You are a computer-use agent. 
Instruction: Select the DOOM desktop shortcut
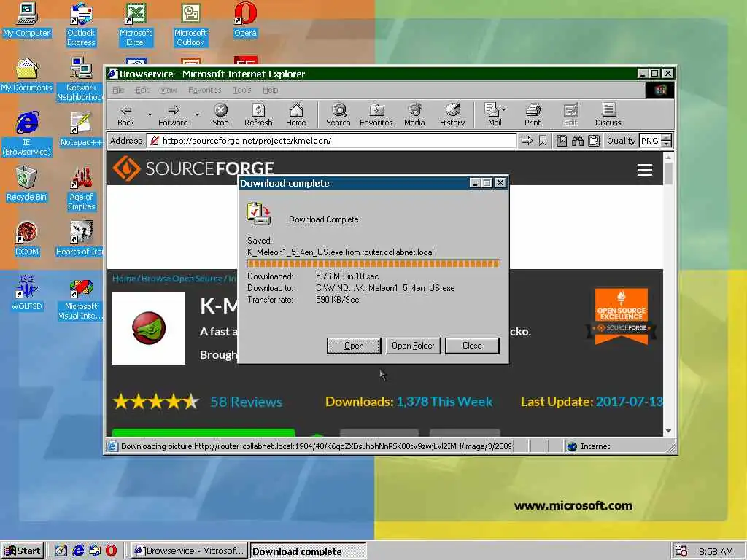coord(26,239)
